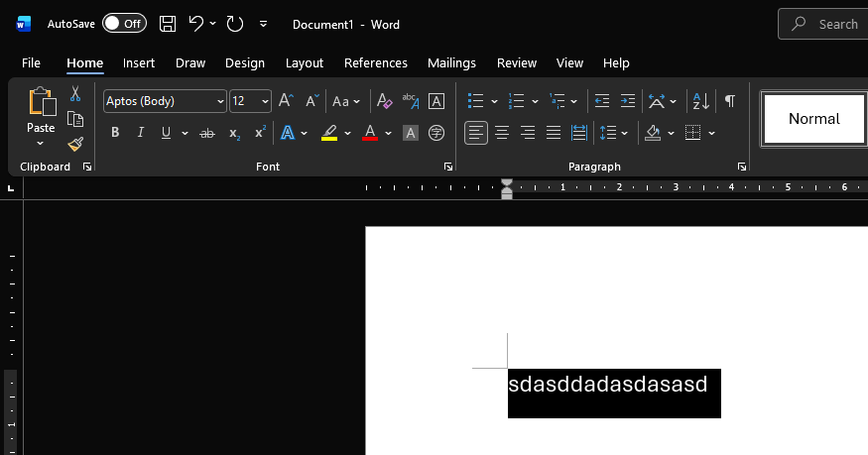
Task: Switch to the Insert tab
Action: point(139,63)
